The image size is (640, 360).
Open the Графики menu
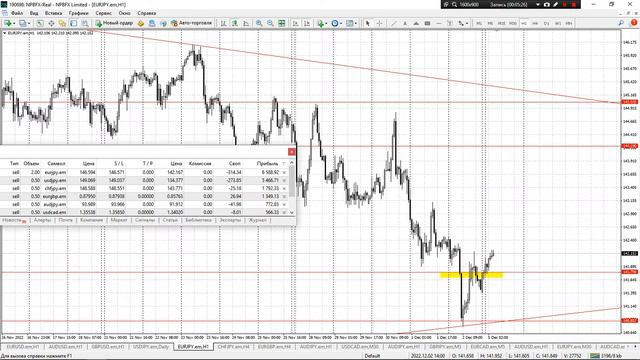point(78,13)
